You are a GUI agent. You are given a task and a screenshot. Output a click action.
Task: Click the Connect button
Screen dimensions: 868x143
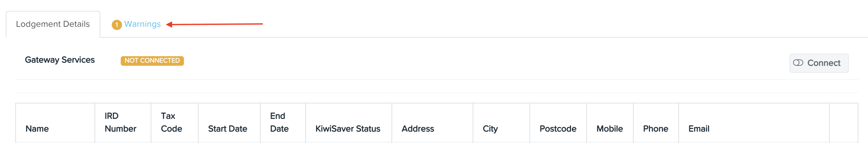819,63
